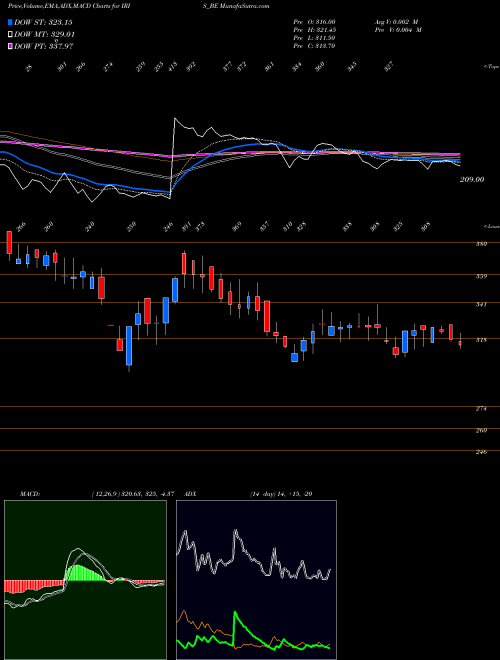Select the DOW MT: 329.01 label

tap(45, 35)
